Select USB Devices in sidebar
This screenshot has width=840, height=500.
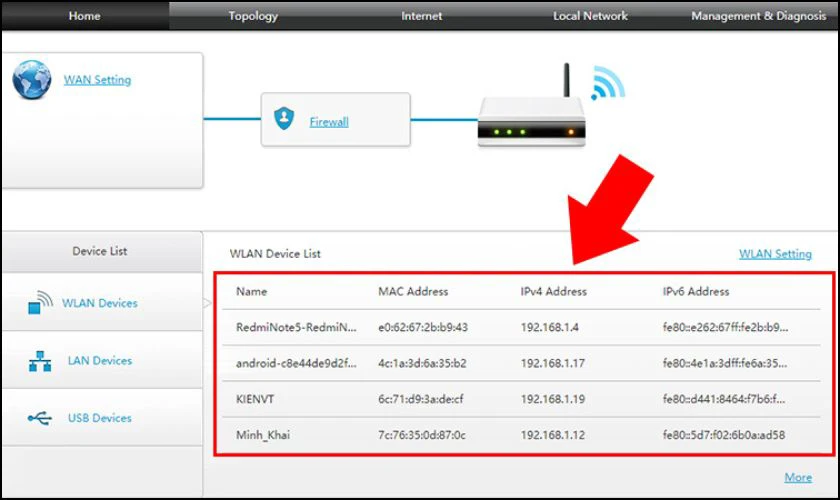click(x=100, y=417)
